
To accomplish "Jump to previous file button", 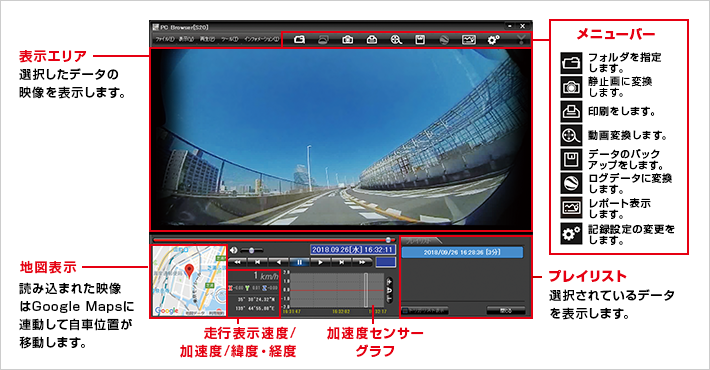I will (257, 262).
